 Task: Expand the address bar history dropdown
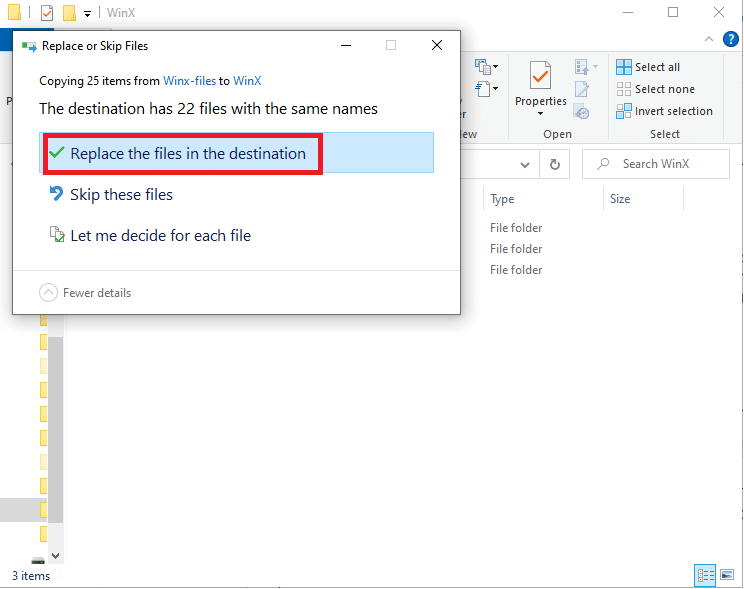pos(525,165)
